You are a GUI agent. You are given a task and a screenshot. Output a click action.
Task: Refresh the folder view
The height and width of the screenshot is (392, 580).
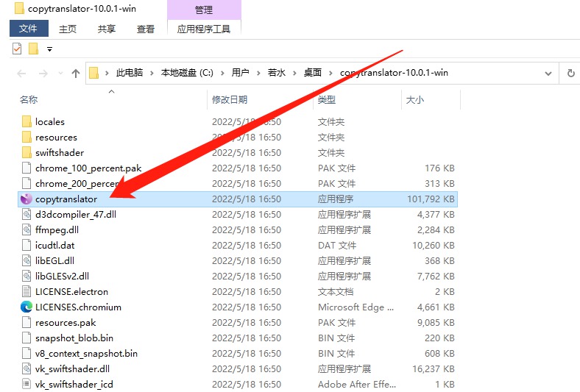[571, 73]
